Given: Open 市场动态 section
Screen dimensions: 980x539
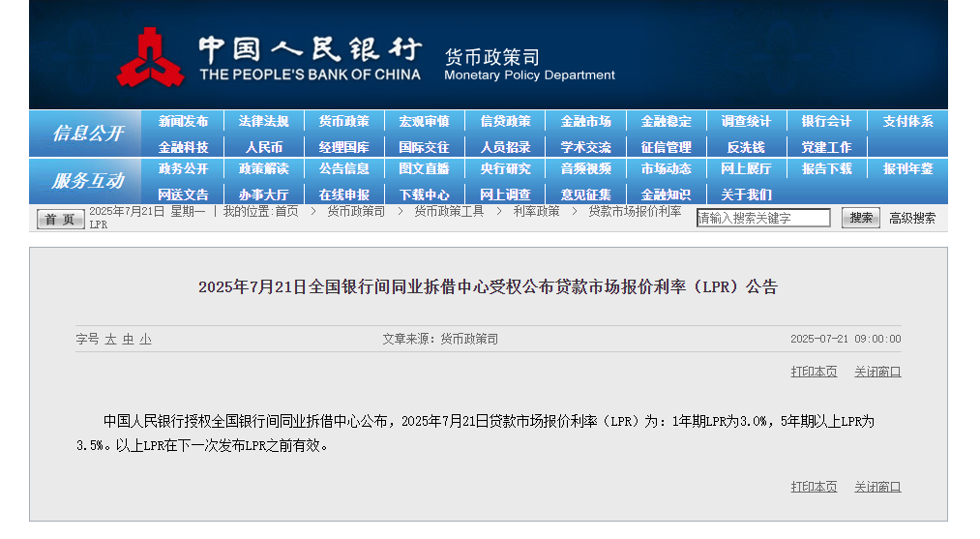Looking at the screenshot, I should click(x=667, y=168).
